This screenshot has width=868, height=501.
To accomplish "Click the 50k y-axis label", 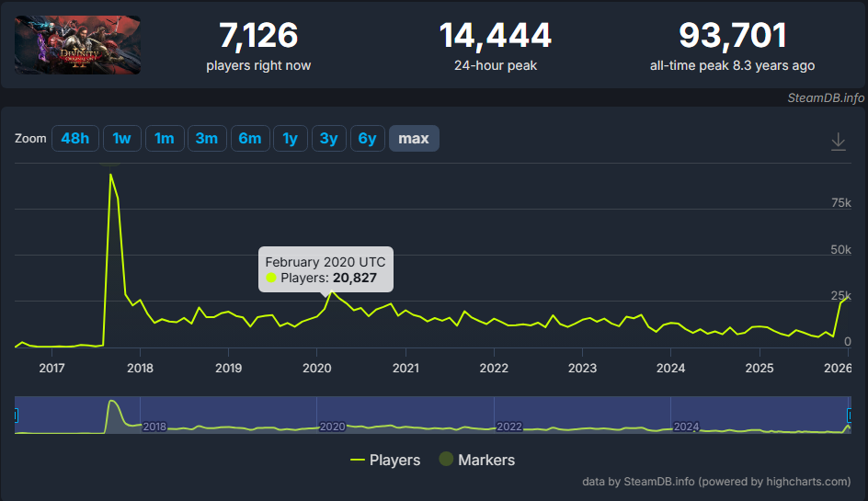I will [x=840, y=250].
